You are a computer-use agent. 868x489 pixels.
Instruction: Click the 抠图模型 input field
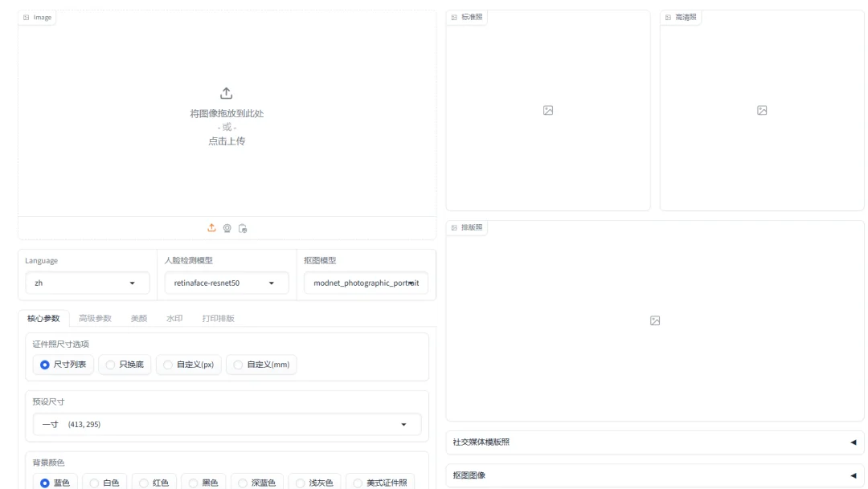[366, 283]
